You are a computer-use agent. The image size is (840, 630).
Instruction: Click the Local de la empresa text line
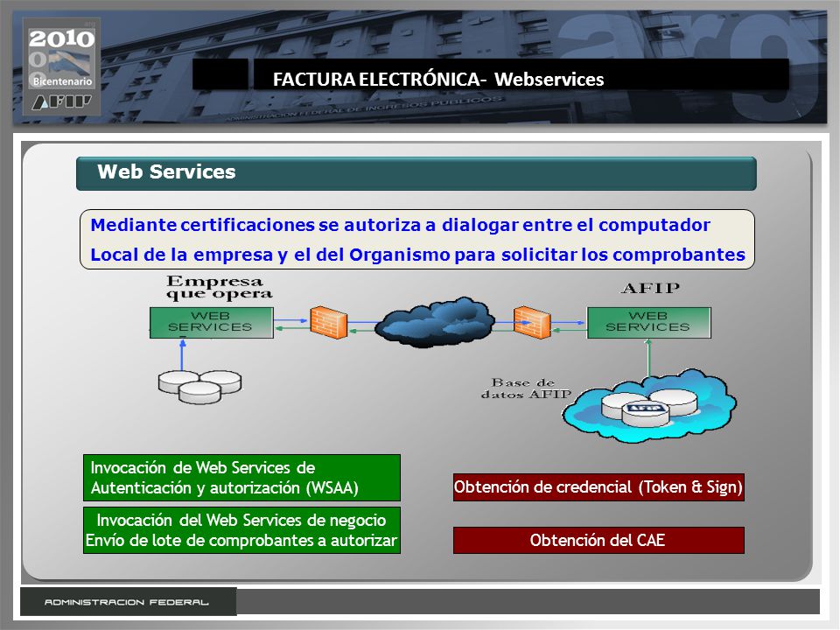(418, 255)
